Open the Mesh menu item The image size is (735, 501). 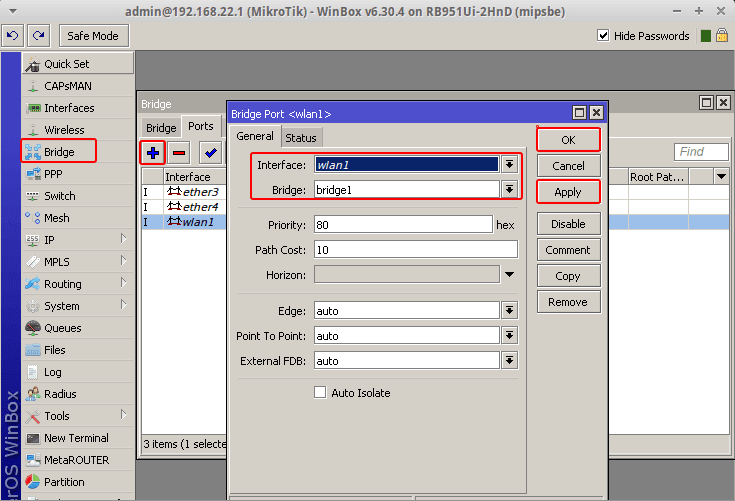pos(78,218)
